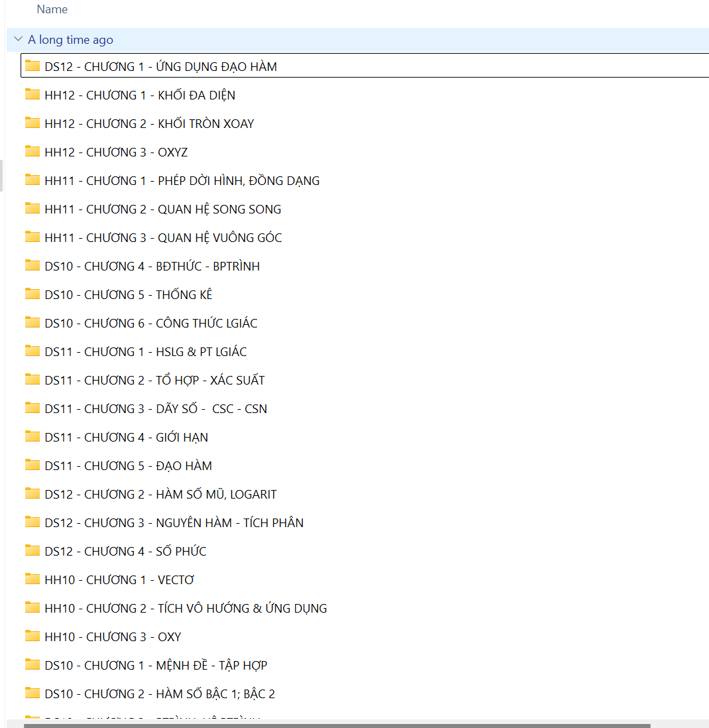Select folder HH11 - CHƯƠNG 3 - QUAN HỆ VUÔNG GÓC
Screen dimensions: 709x728
pyautogui.click(x=163, y=238)
